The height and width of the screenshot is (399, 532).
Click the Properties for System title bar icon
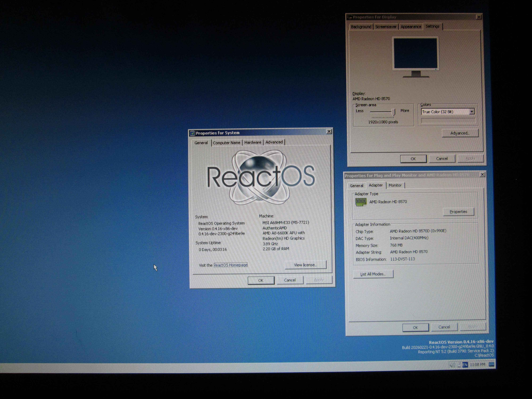tap(192, 133)
